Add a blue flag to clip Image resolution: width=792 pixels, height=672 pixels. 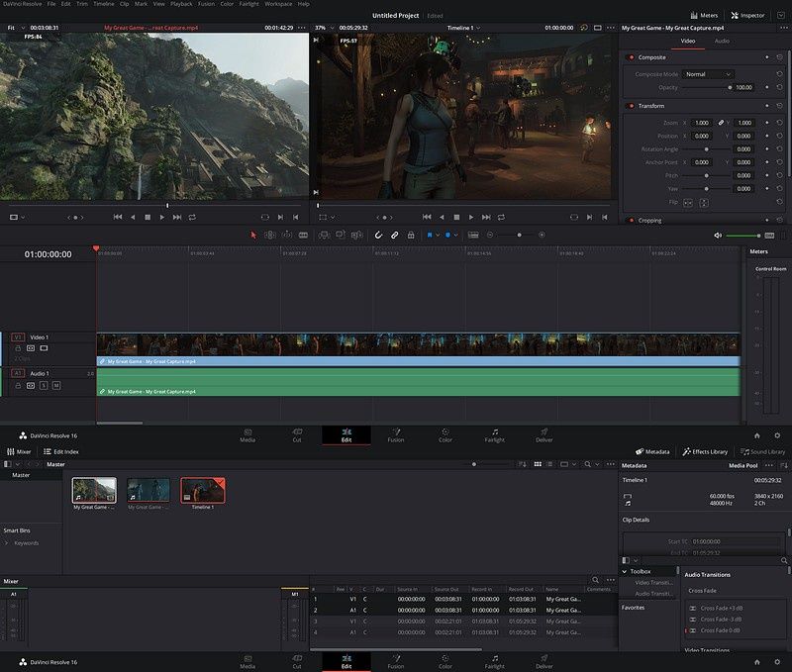click(x=430, y=236)
